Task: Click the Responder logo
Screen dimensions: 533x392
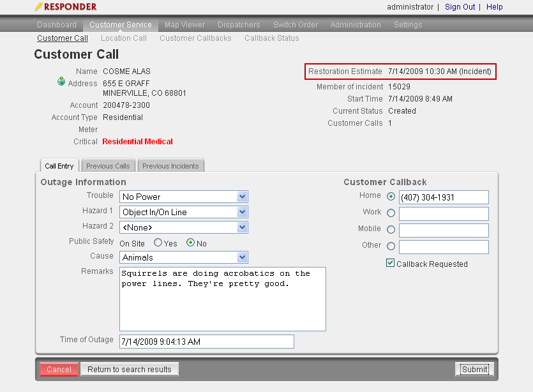Action: (66, 7)
